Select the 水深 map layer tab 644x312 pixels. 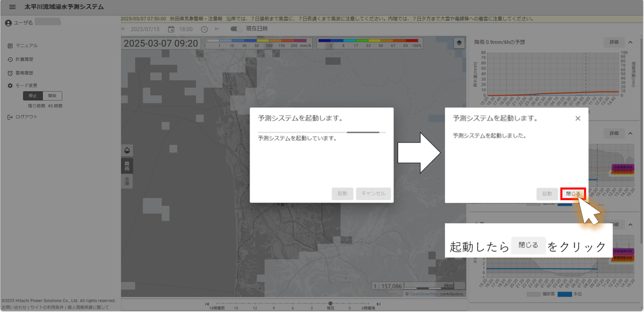click(x=127, y=181)
